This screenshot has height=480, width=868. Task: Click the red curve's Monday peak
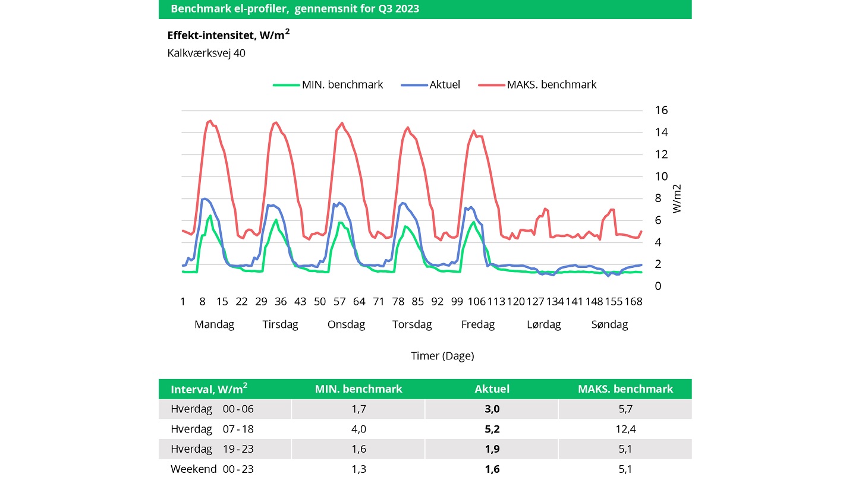[210, 121]
